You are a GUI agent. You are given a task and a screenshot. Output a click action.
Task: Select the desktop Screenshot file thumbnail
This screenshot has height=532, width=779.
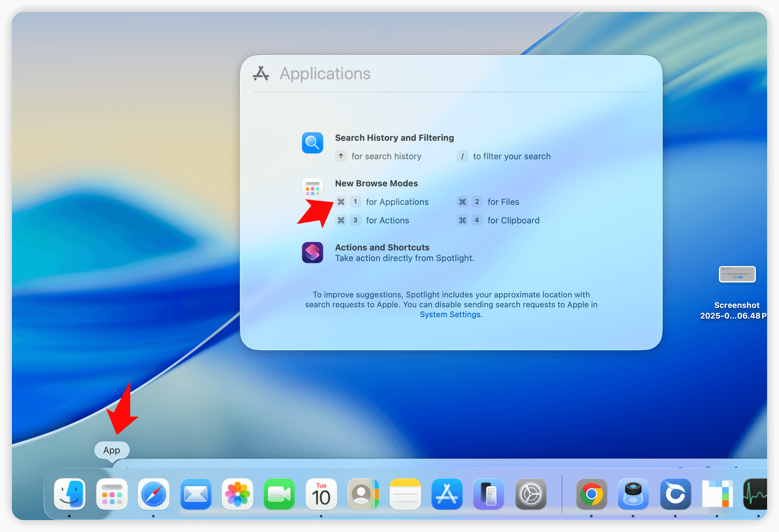pyautogui.click(x=737, y=275)
